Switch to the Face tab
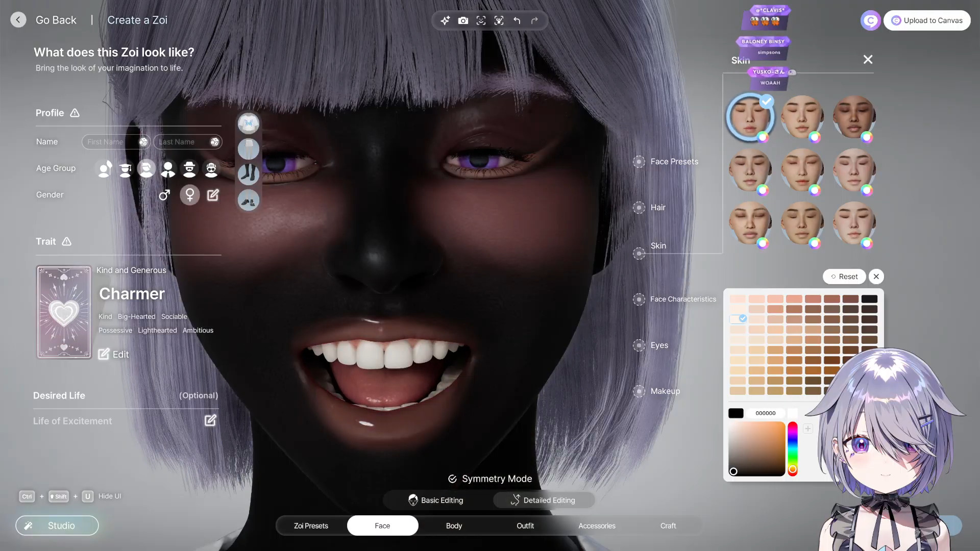The width and height of the screenshot is (980, 551). click(x=382, y=525)
